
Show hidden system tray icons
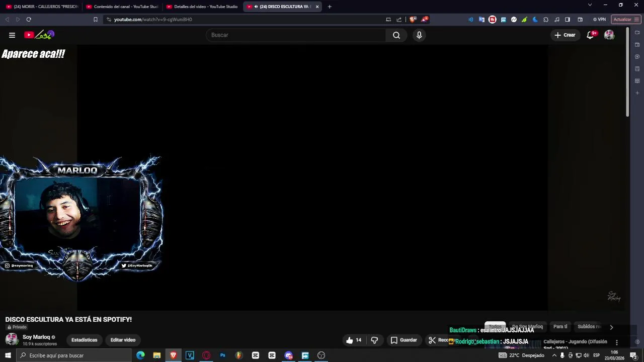point(554,355)
